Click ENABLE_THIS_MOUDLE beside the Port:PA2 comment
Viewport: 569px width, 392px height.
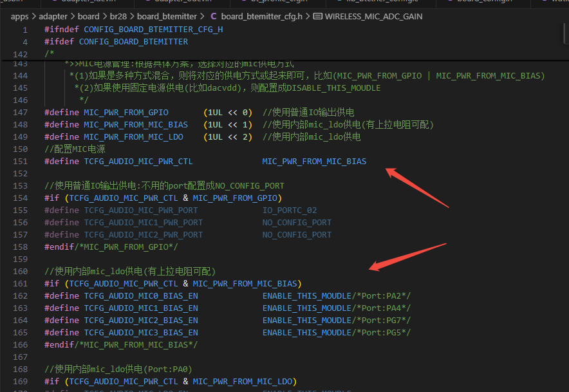(x=307, y=296)
